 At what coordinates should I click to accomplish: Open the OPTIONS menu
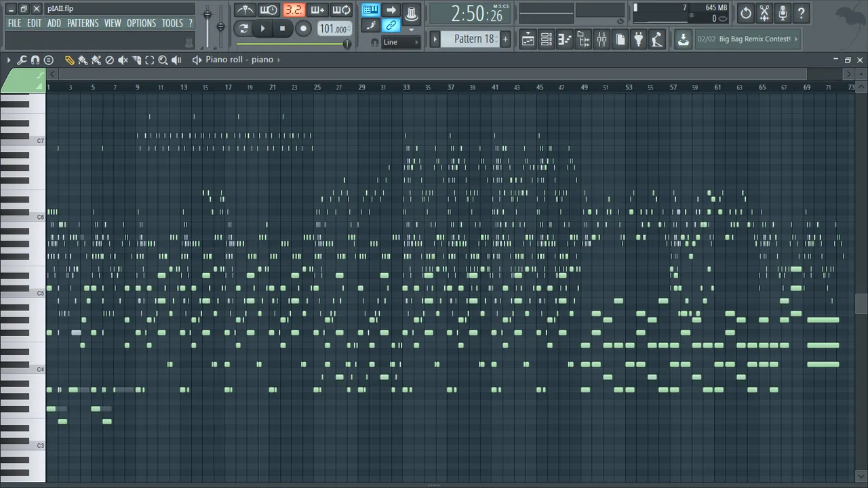point(141,23)
